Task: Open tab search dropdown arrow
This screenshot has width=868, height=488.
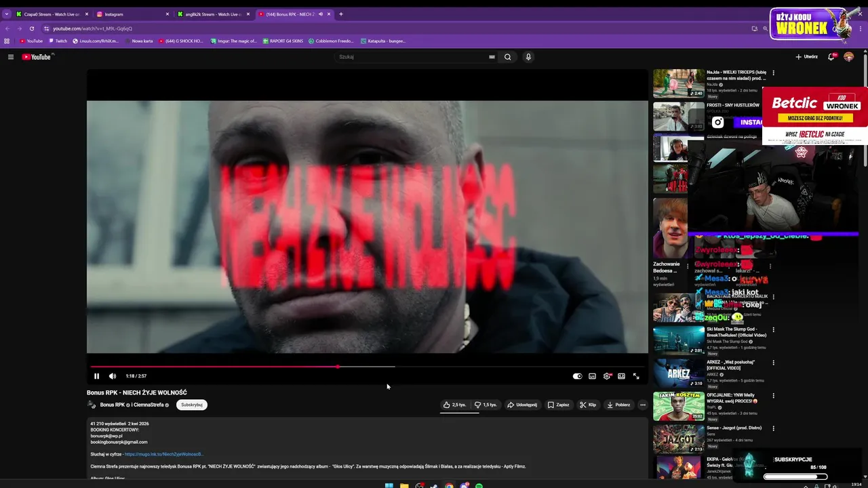Action: pyautogui.click(x=7, y=14)
